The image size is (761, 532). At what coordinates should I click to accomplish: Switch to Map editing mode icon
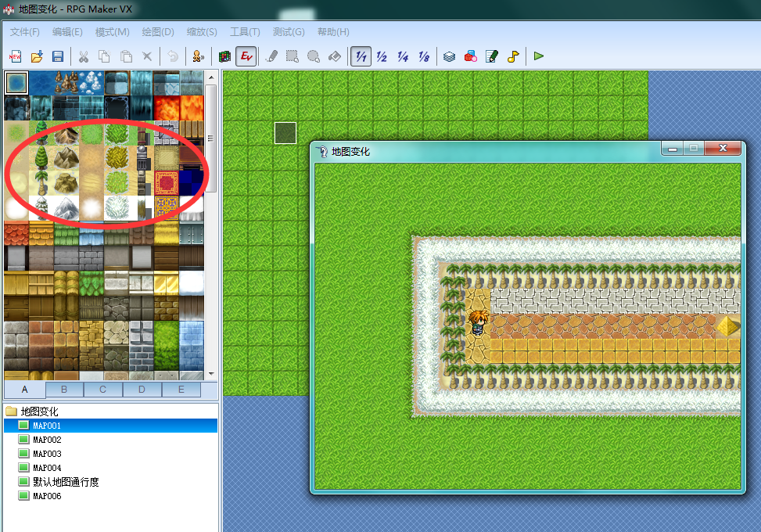point(224,56)
